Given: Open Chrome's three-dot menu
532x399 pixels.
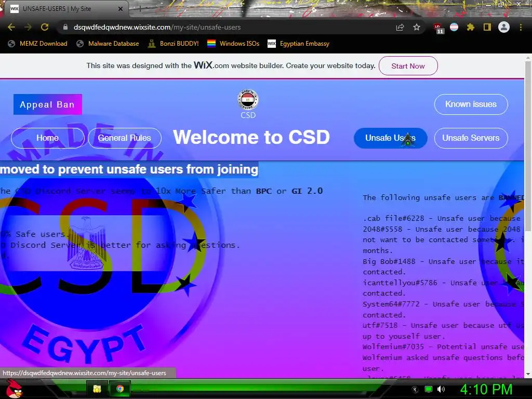Looking at the screenshot, I should pyautogui.click(x=521, y=27).
